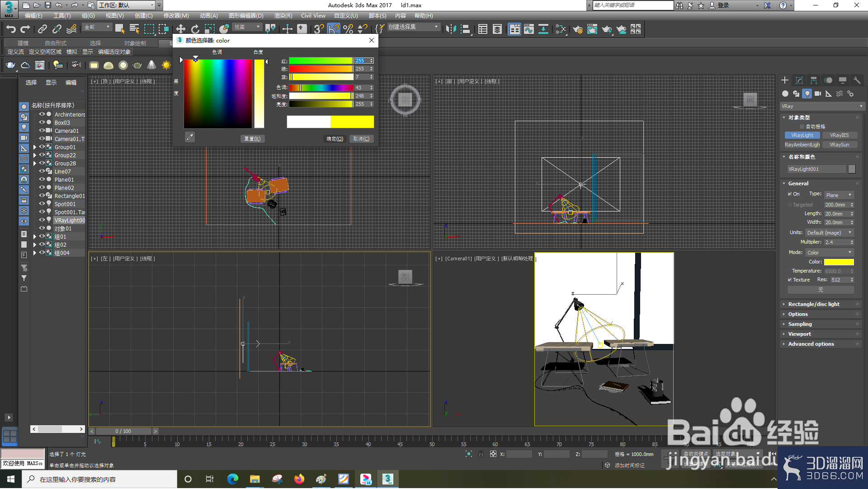Click the yellow light Color swatch

point(839,262)
